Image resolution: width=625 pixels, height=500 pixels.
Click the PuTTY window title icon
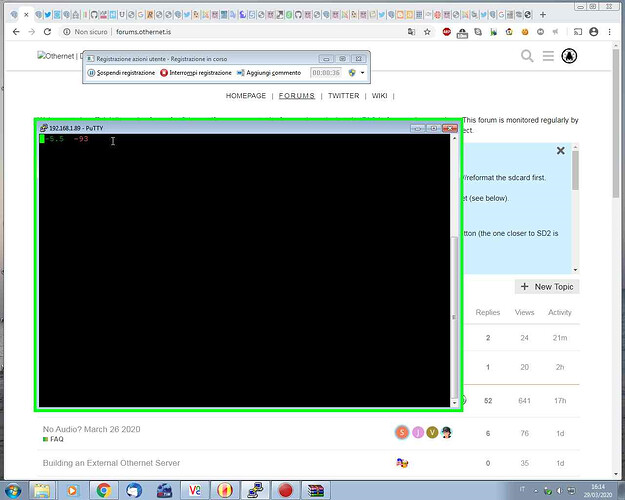click(44, 128)
